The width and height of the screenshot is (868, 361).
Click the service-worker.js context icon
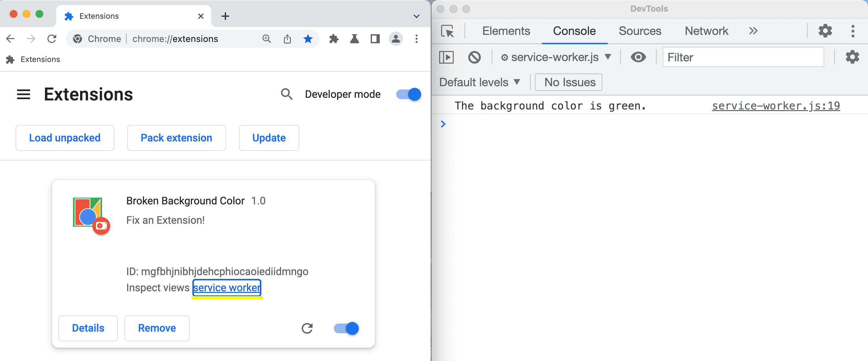(x=504, y=57)
